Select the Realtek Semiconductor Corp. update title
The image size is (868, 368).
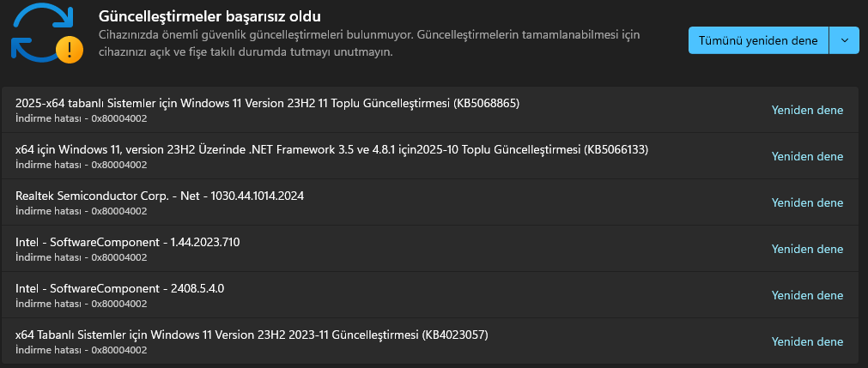160,196
